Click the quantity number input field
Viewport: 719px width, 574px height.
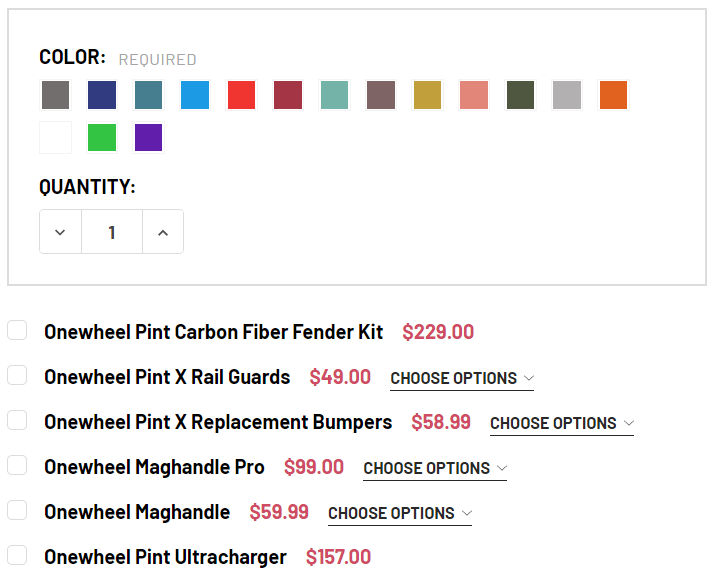[x=111, y=232]
